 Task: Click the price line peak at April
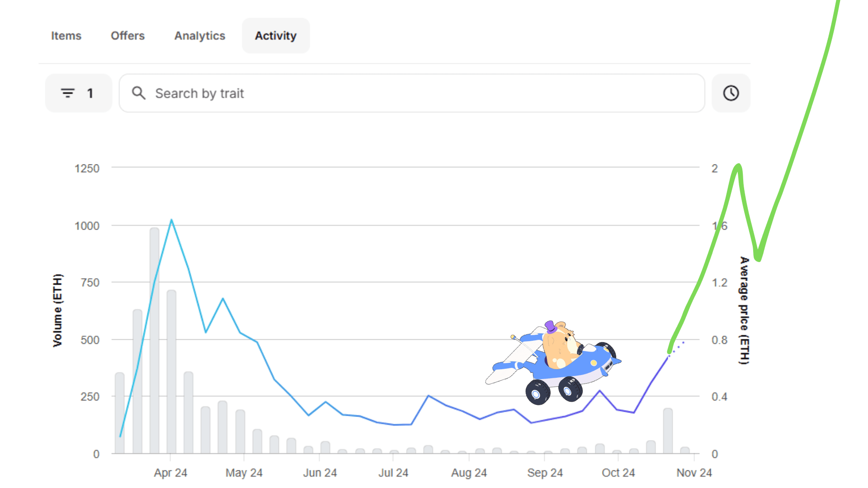[171, 221]
